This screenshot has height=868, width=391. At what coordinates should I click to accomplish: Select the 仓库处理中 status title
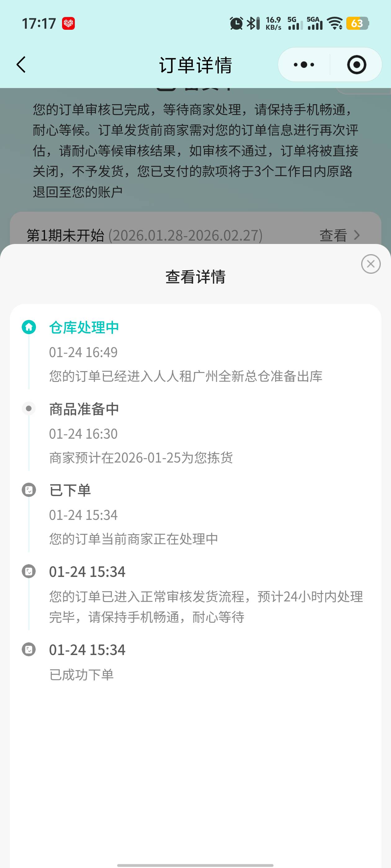click(x=84, y=327)
